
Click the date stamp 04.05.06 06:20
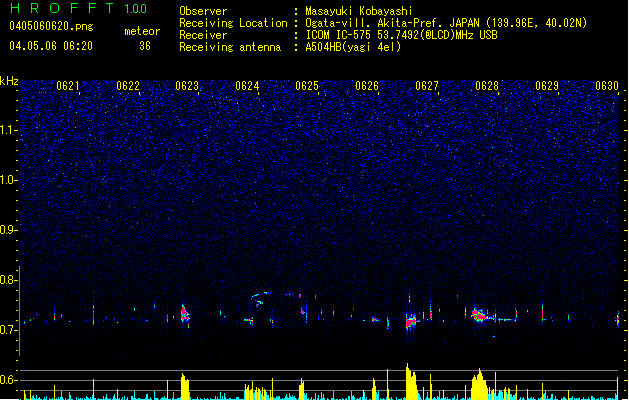click(x=51, y=46)
